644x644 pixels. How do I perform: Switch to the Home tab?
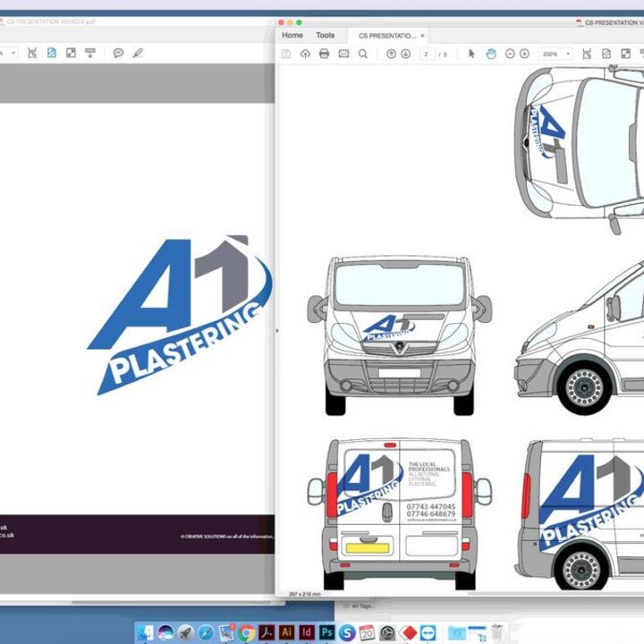[292, 35]
